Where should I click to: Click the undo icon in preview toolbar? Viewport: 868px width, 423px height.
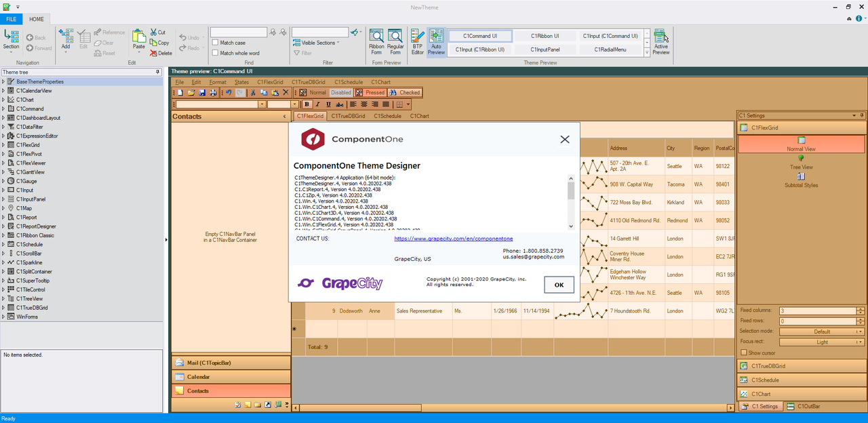tap(229, 92)
